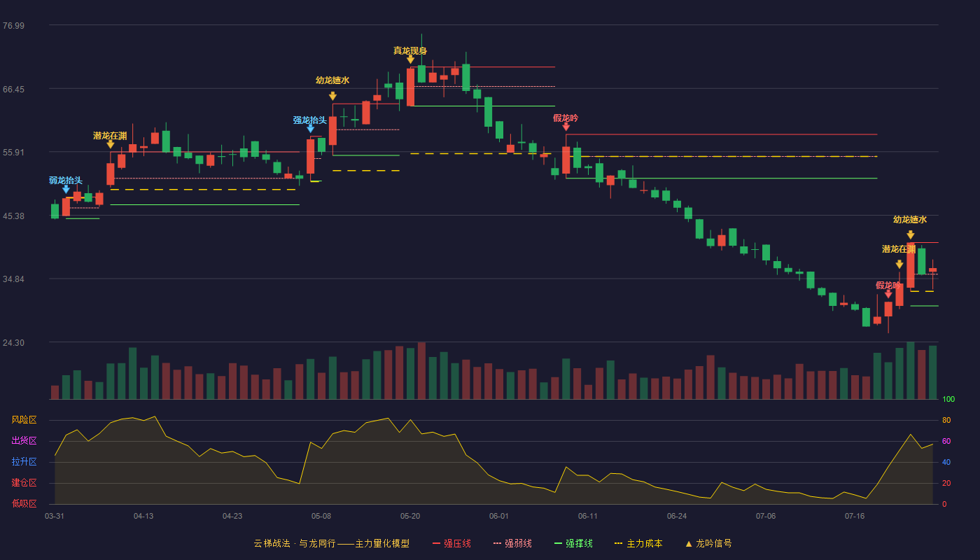Click the 低吸区 zone label

coord(24,503)
